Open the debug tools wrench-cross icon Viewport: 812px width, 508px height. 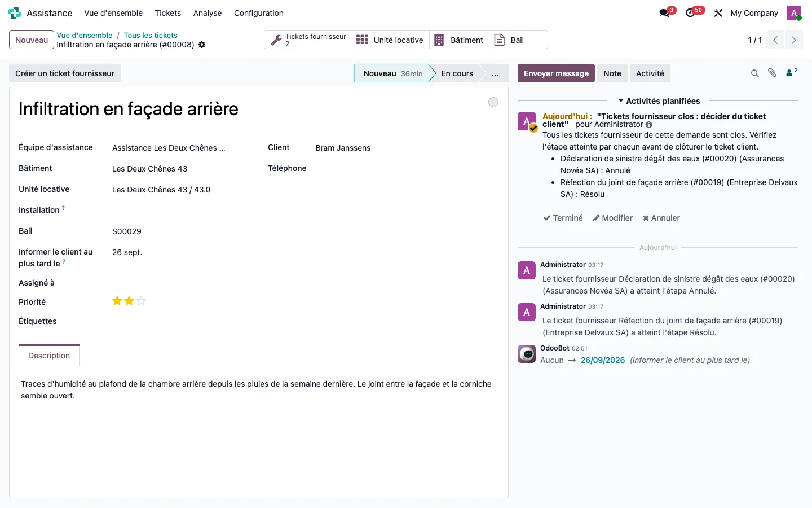(x=718, y=13)
